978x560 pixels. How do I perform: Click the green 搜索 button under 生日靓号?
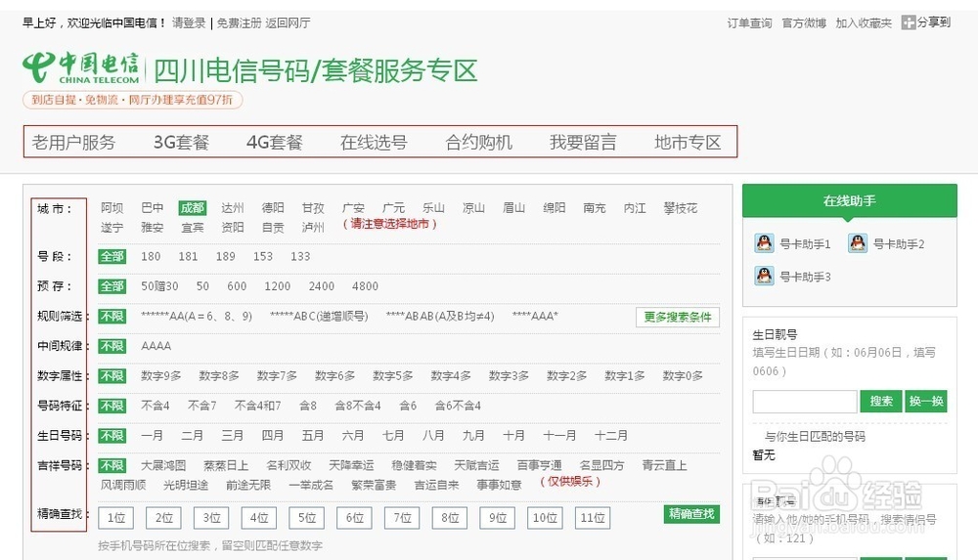[881, 401]
